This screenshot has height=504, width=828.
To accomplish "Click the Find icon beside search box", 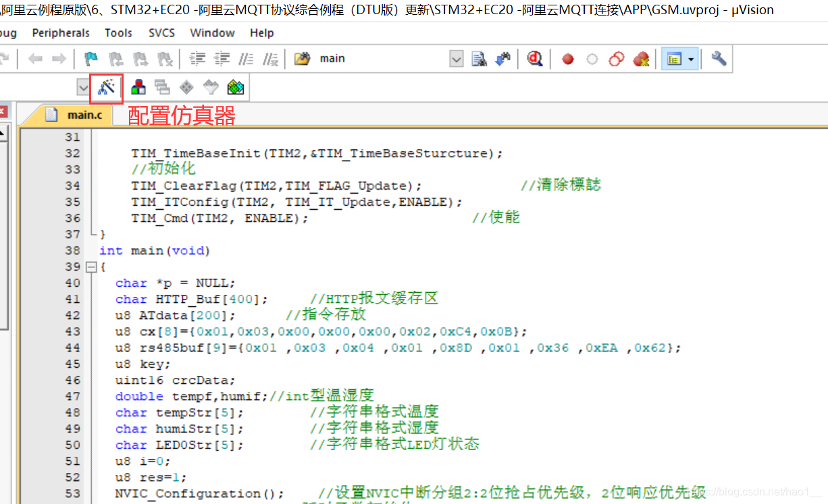I will [x=479, y=59].
